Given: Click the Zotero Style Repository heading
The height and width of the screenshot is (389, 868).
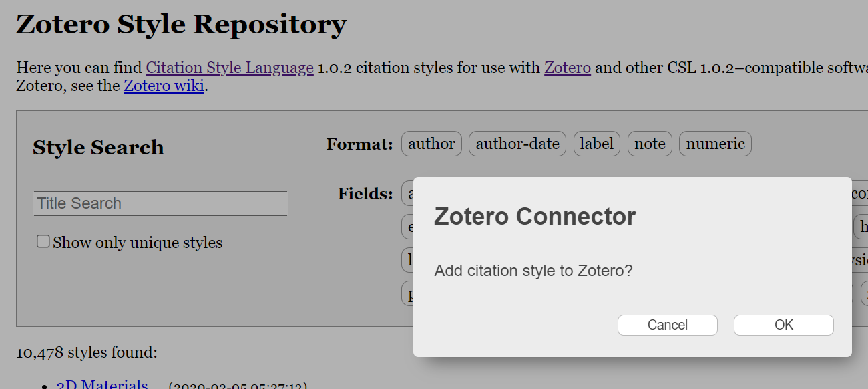Looking at the screenshot, I should coord(181,25).
